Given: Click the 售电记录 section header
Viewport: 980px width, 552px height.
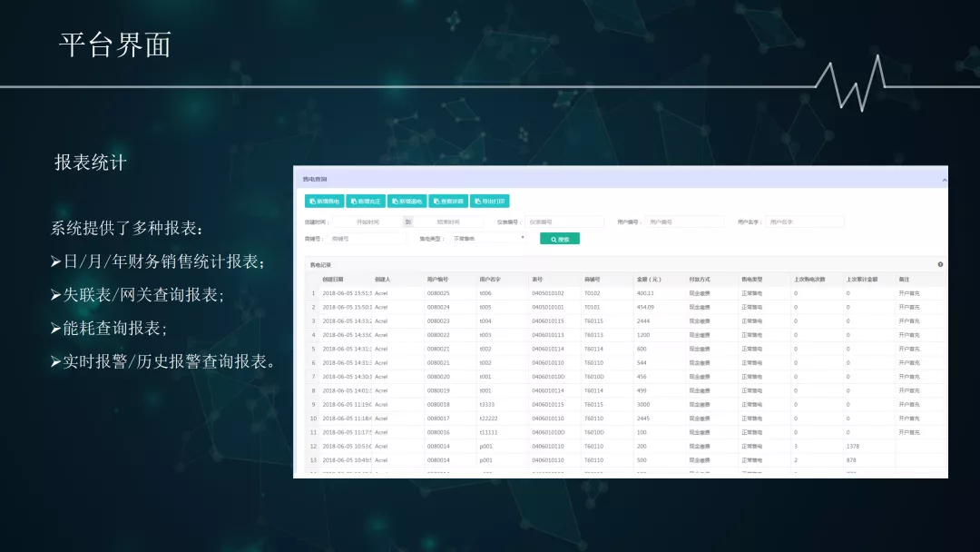Looking at the screenshot, I should pos(322,263).
